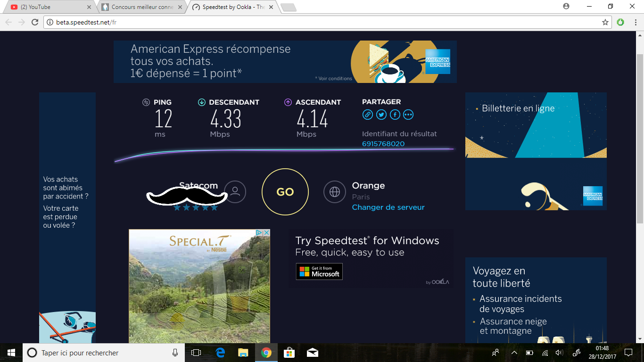Close the YouTube tab
Screen dimensions: 644x362
click(89, 7)
